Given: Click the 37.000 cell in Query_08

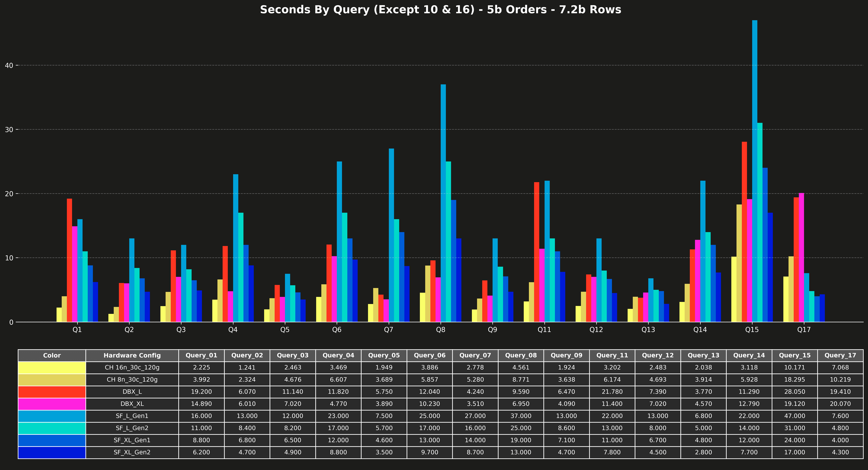Looking at the screenshot, I should [521, 416].
